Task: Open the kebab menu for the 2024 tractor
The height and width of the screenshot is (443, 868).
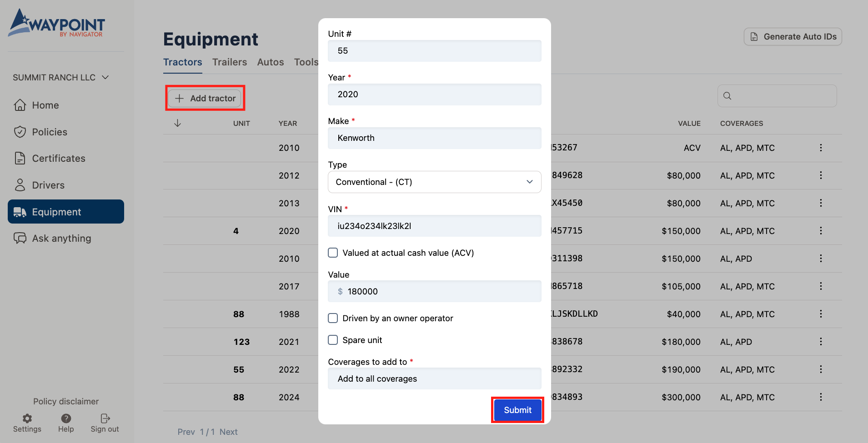Action: pyautogui.click(x=821, y=397)
